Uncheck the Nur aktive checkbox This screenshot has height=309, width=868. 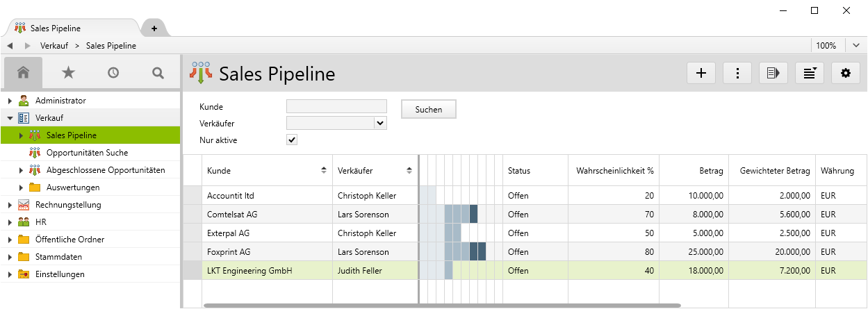pos(292,140)
